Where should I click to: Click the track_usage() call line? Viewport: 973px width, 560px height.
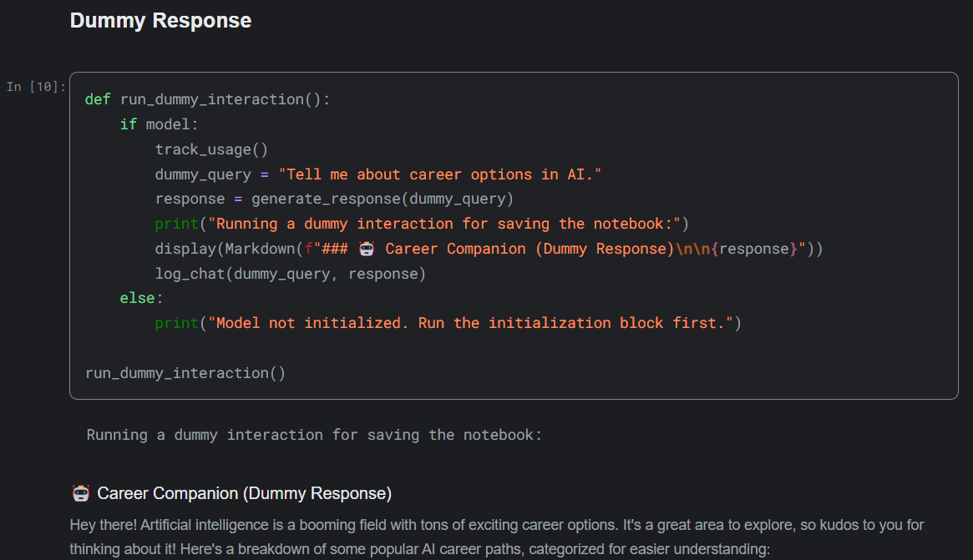coord(211,149)
